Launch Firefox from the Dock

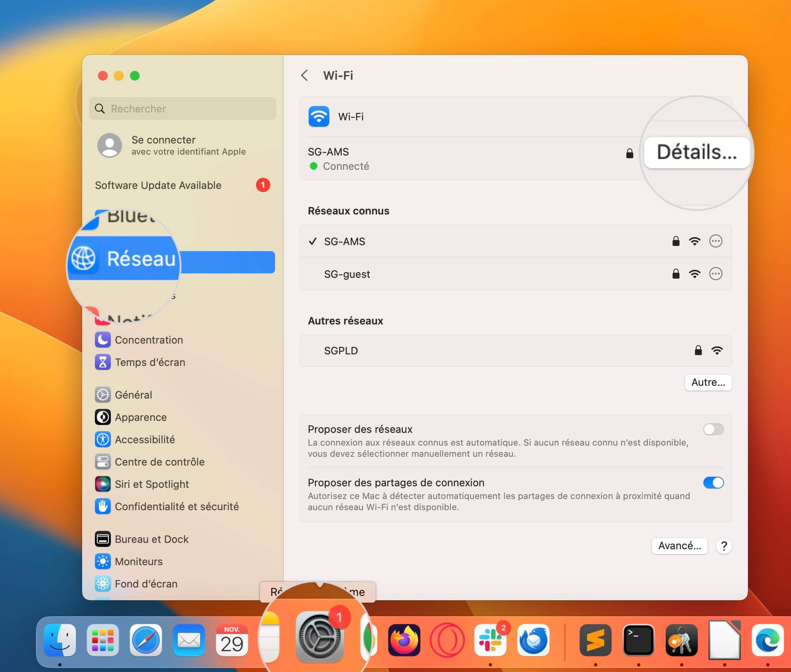click(404, 640)
